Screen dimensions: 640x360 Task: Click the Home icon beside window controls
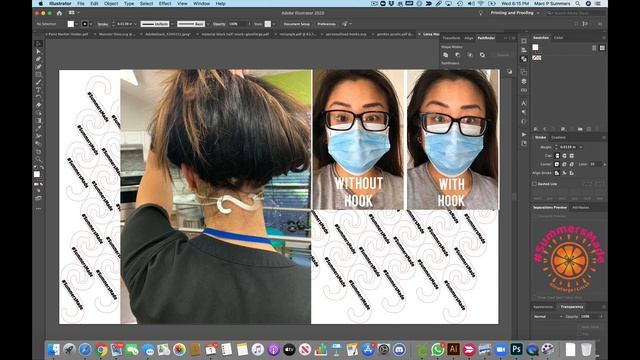pos(59,13)
